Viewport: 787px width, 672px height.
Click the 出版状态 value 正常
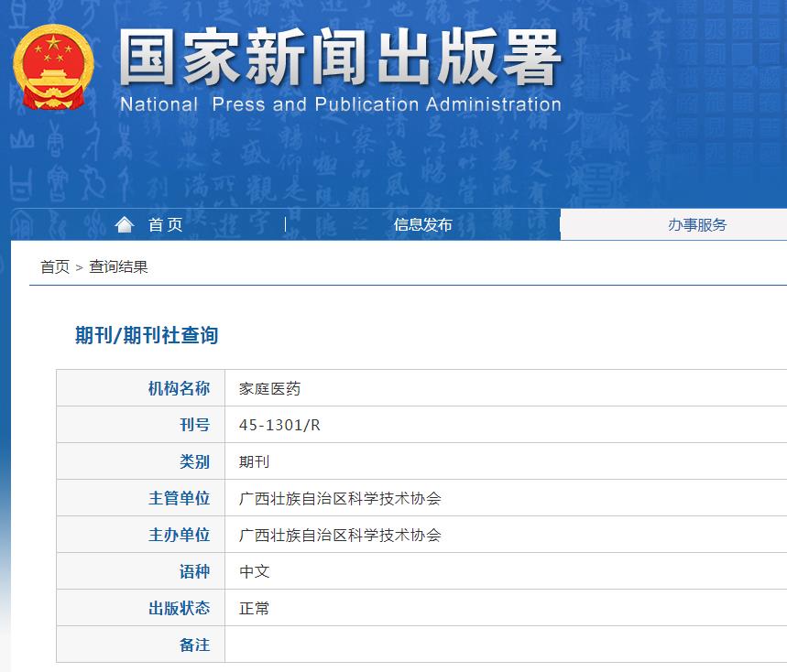tap(255, 607)
